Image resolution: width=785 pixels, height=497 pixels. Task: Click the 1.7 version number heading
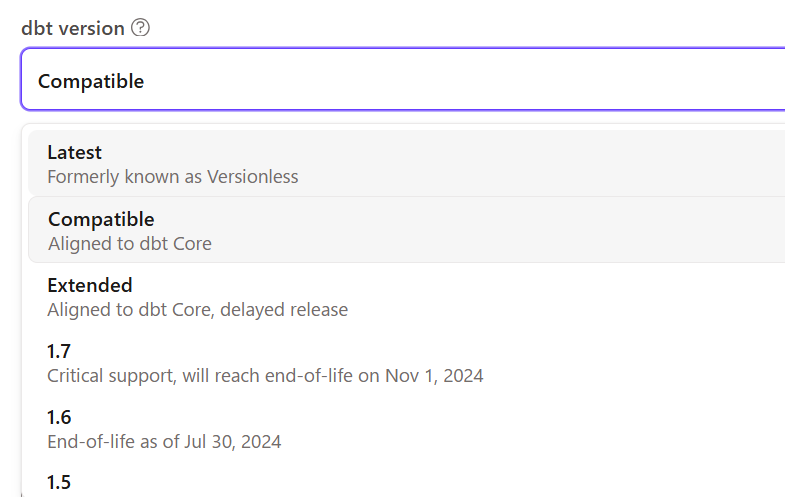click(59, 351)
